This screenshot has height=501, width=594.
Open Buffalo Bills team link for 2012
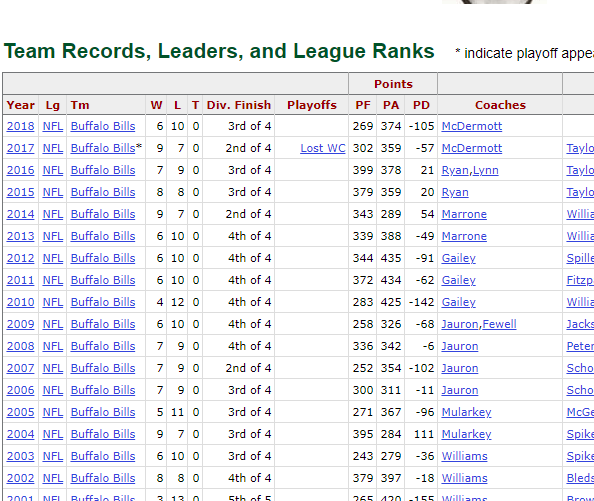[x=103, y=258]
